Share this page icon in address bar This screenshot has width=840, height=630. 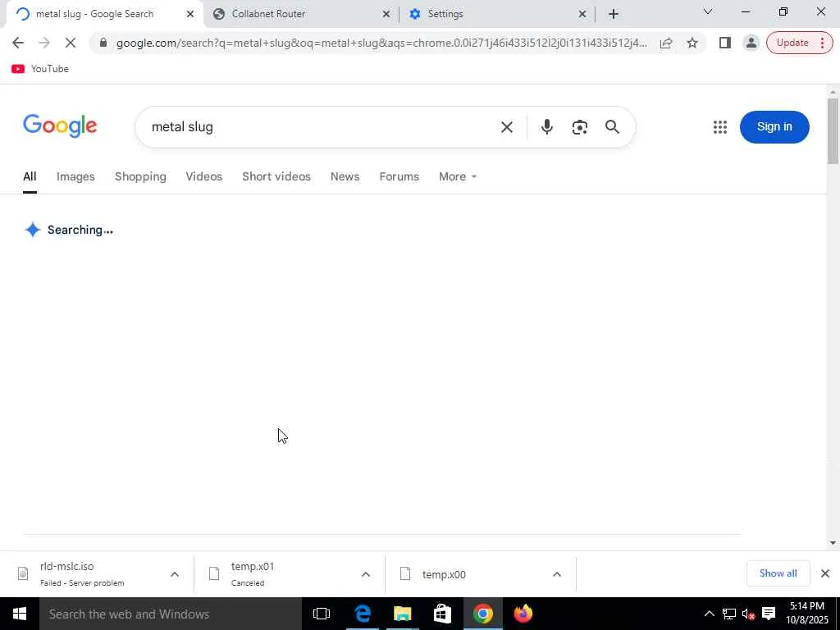click(666, 43)
